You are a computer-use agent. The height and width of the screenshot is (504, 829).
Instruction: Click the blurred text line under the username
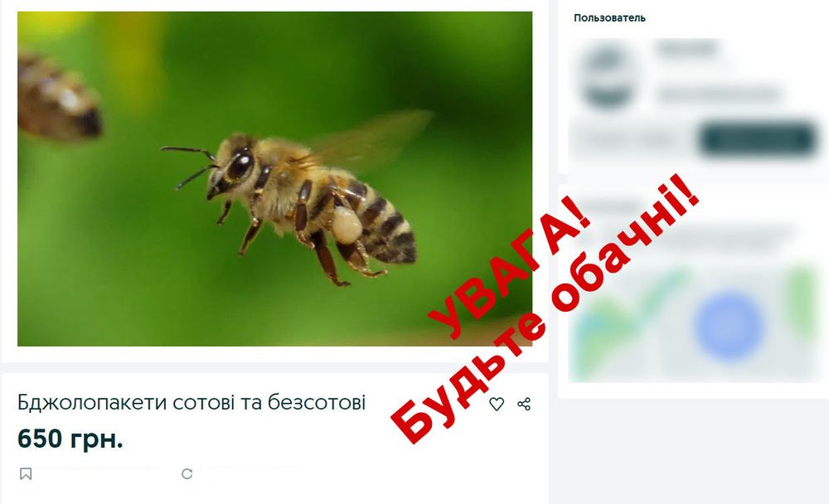coord(719,95)
